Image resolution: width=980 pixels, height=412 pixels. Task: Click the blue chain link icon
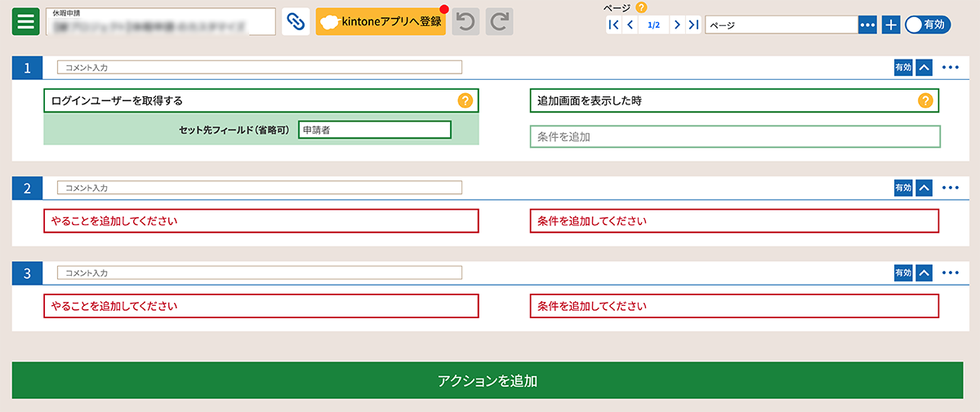(x=296, y=22)
